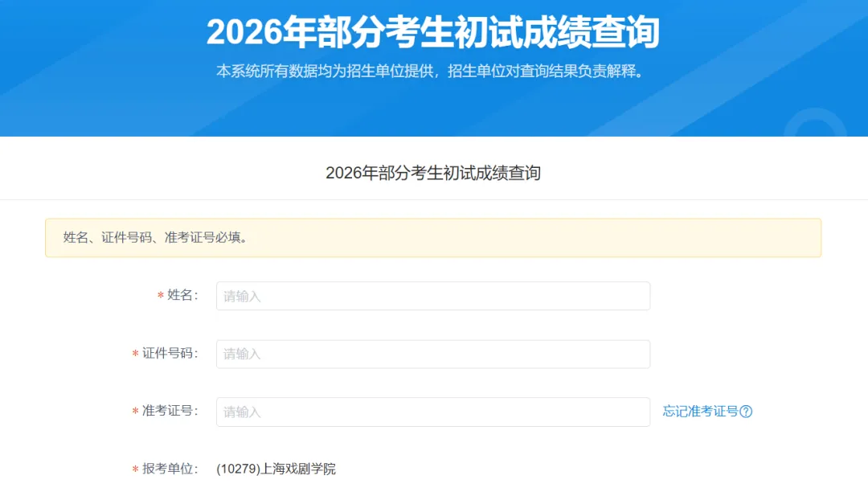Click the red asterisk before 姓名
The image size is (868, 496).
click(x=161, y=296)
